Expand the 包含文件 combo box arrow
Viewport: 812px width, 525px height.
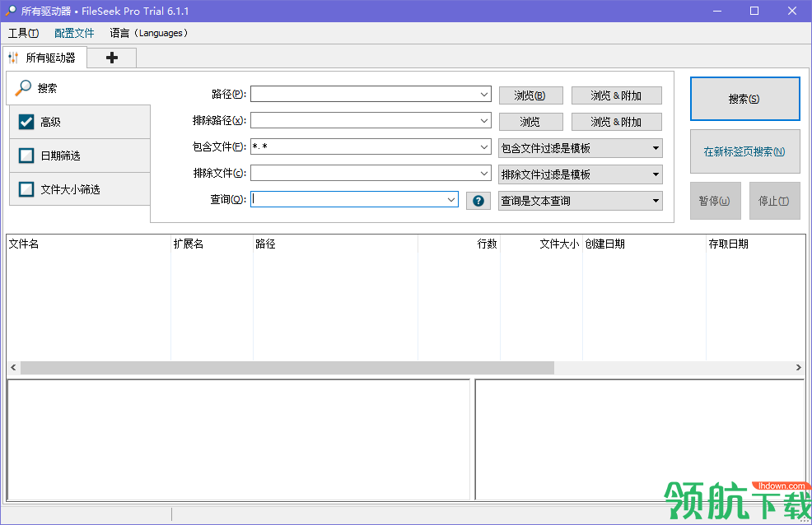pyautogui.click(x=483, y=147)
